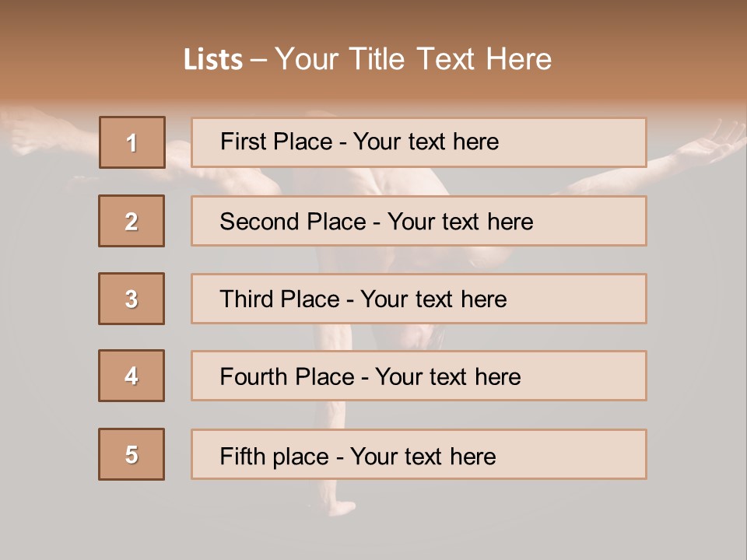Select the First Place text box
This screenshot has width=747, height=560.
[x=419, y=142]
